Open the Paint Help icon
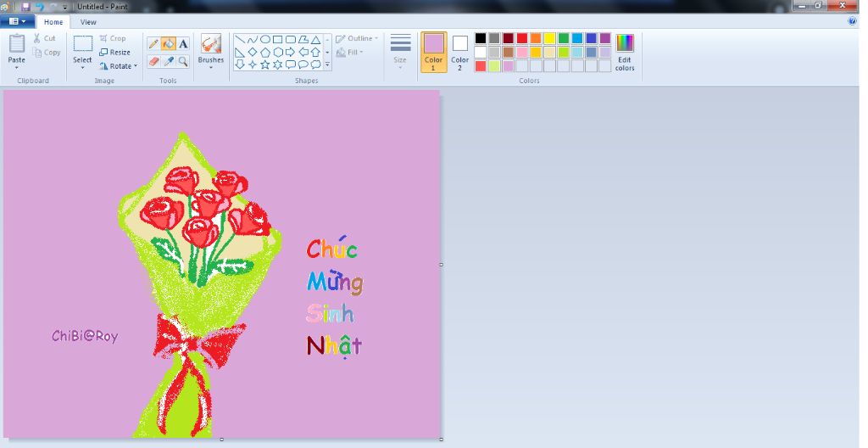 click(852, 21)
